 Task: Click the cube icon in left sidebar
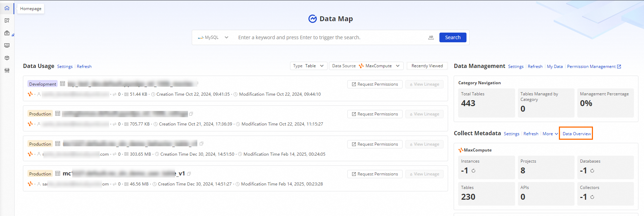(x=7, y=58)
